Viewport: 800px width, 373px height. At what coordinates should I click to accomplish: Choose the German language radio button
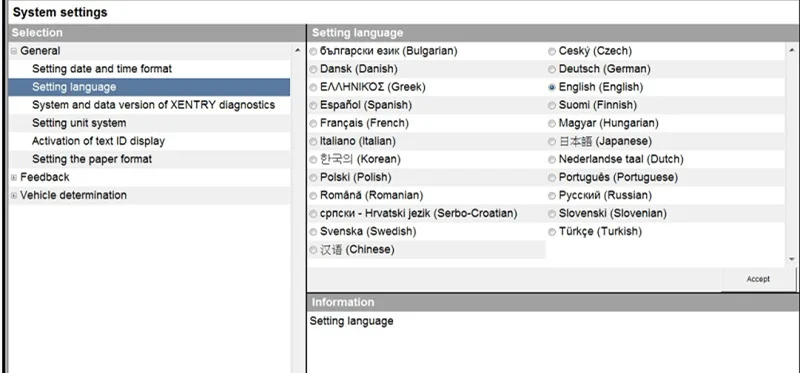[552, 69]
